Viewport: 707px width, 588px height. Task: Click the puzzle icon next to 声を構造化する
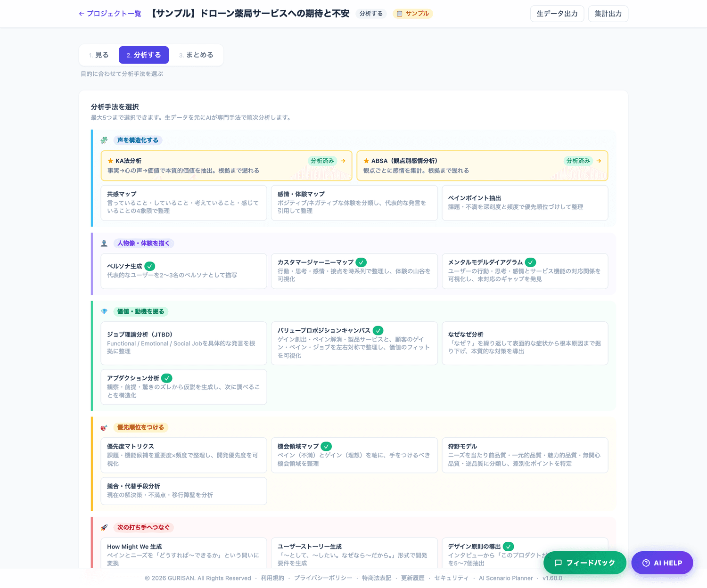(104, 140)
